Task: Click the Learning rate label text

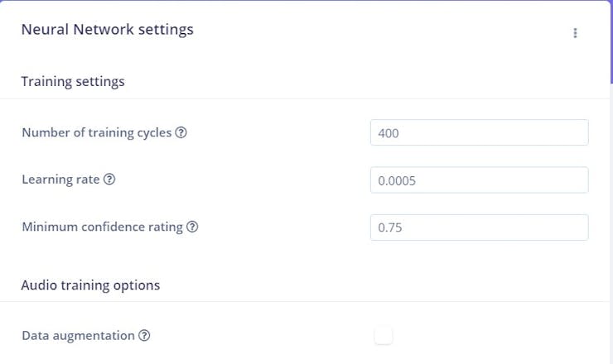Action: coord(60,180)
